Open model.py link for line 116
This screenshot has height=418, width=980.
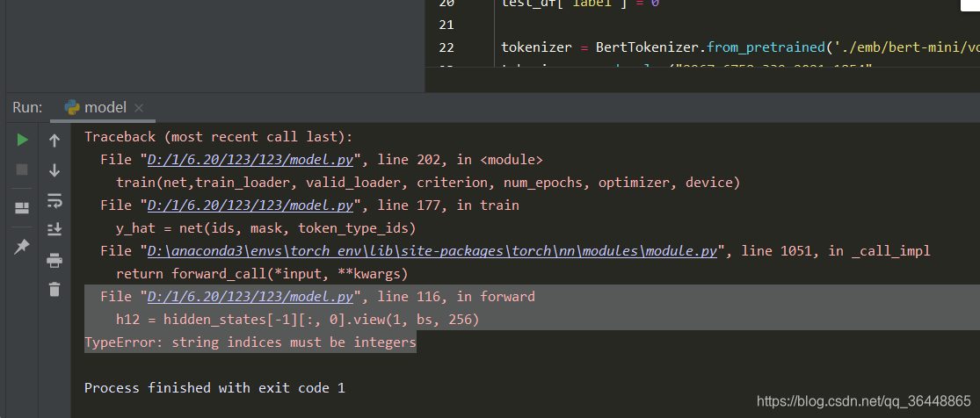click(x=250, y=296)
